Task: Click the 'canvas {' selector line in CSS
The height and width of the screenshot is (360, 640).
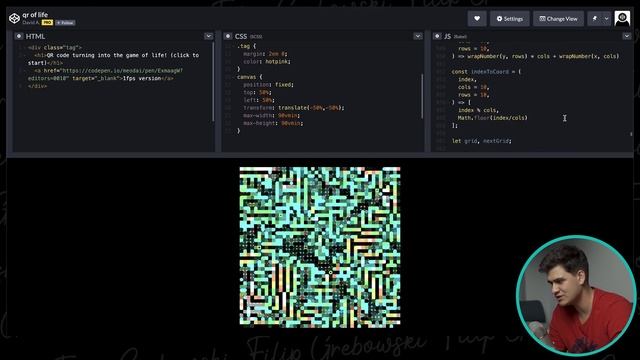Action: tap(250, 77)
